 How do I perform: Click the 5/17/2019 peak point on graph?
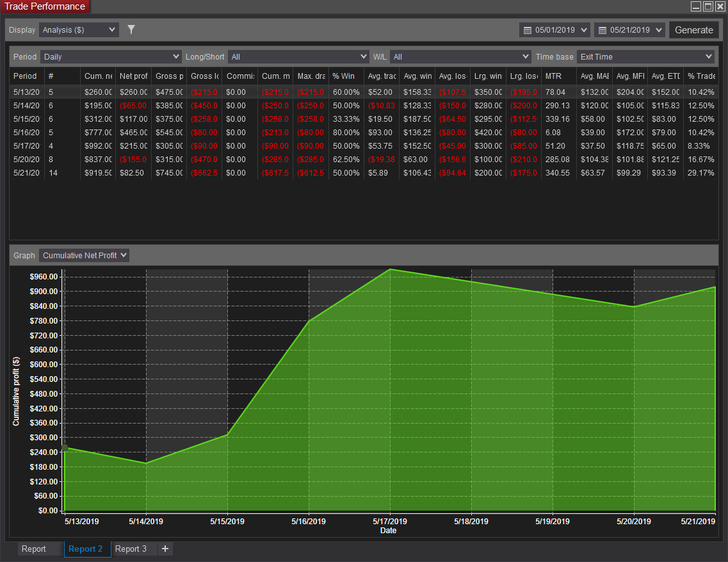pyautogui.click(x=390, y=269)
